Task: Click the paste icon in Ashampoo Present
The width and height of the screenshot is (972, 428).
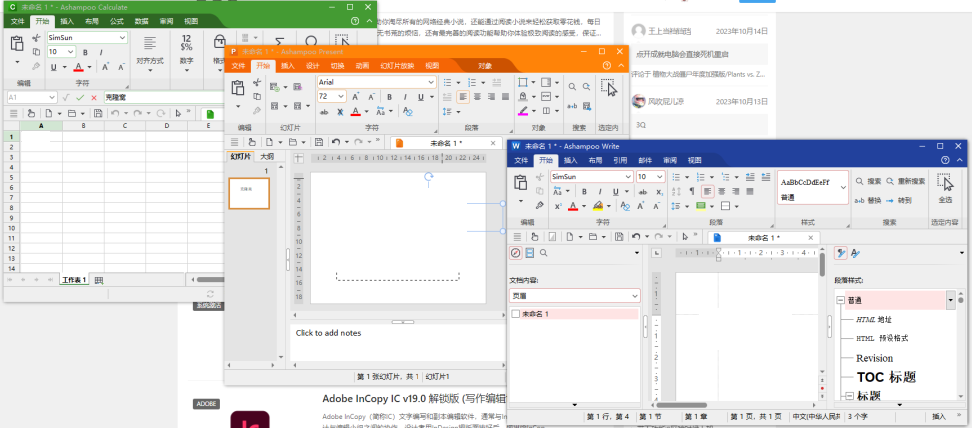Action: (x=237, y=87)
